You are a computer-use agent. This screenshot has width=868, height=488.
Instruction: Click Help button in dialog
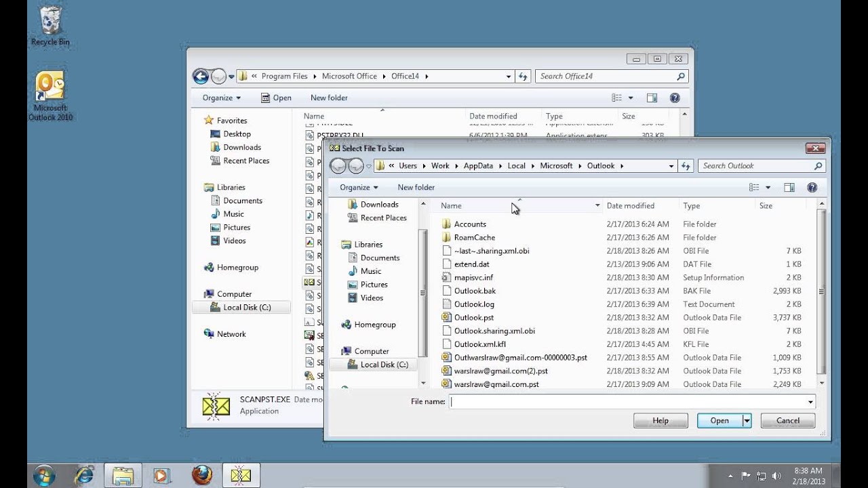coord(660,421)
